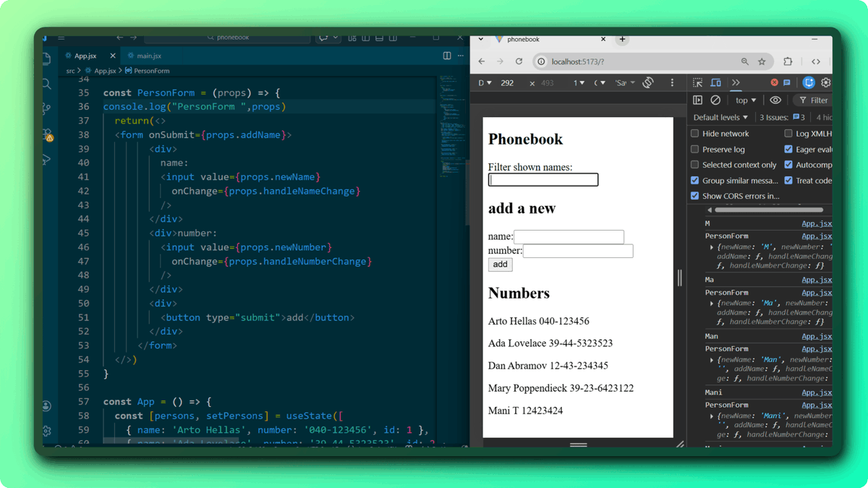Screen dimensions: 868x488
Task: Click the Chrome back arrow
Action: coord(482,61)
